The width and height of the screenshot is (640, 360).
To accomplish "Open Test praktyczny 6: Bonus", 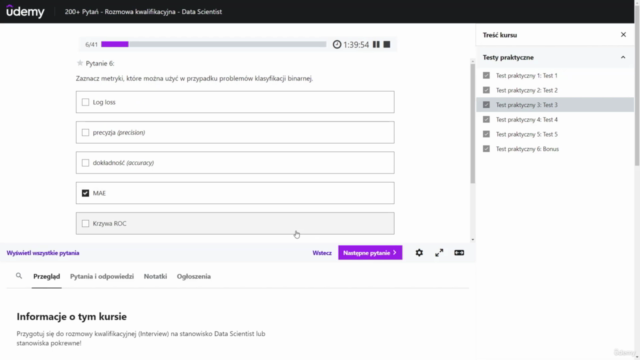I will pos(527,149).
